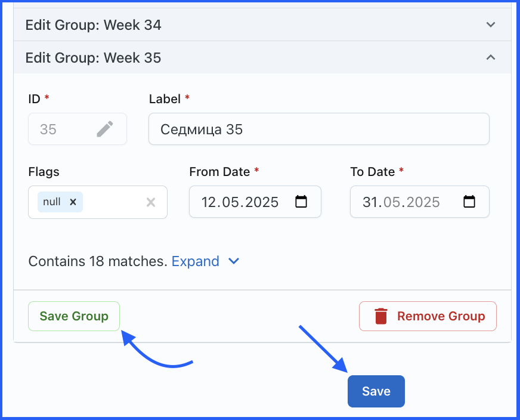Image resolution: width=520 pixels, height=420 pixels.
Task: Click the To Date field 31.05.2025
Action: (401, 202)
